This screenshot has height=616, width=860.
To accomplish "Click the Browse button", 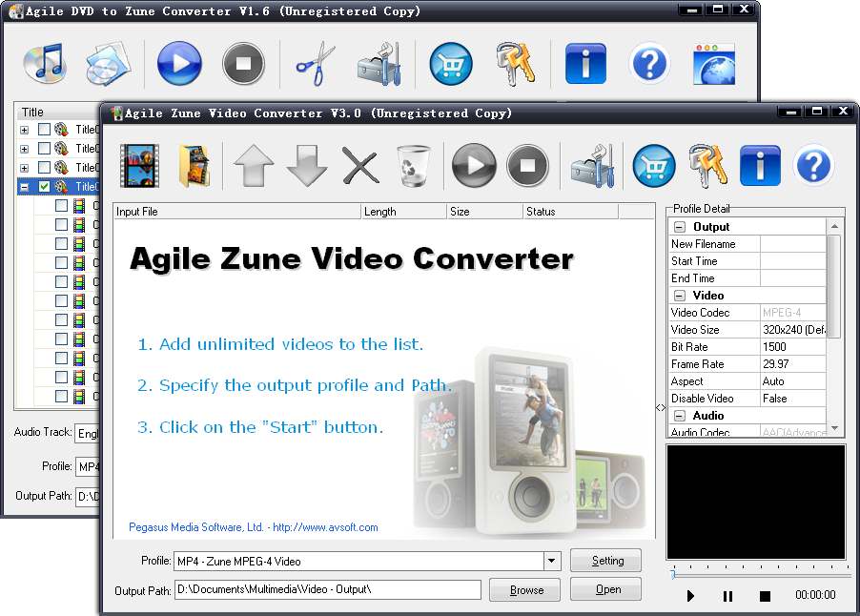I will (x=525, y=589).
